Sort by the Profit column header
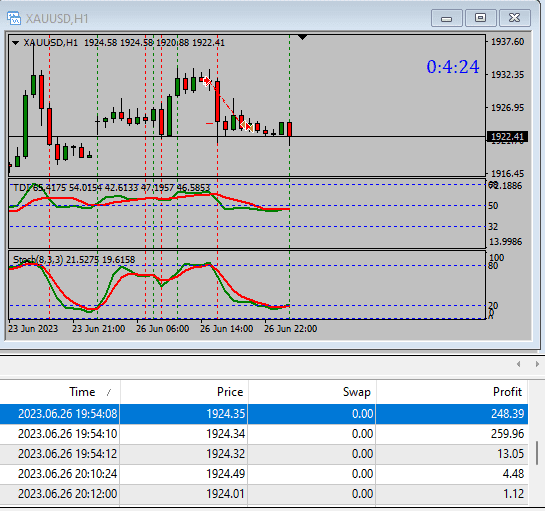The image size is (545, 511). (452, 392)
